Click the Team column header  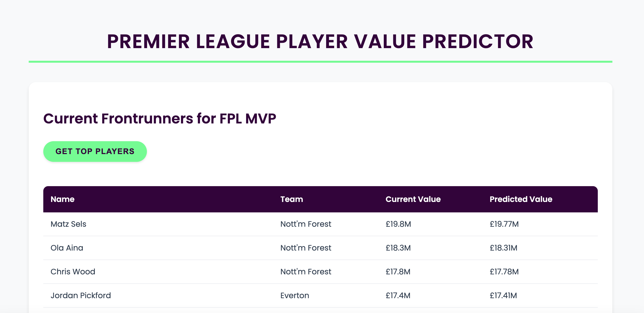(292, 199)
